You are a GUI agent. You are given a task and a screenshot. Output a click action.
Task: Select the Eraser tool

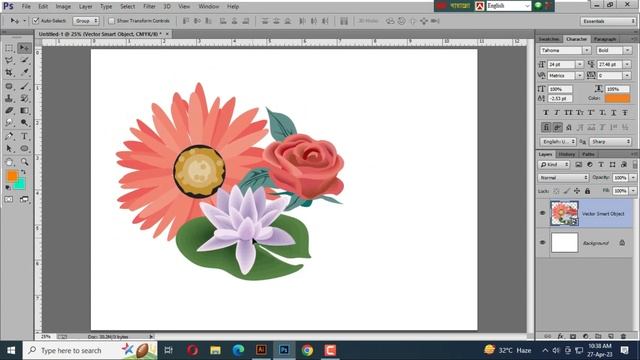click(9, 111)
